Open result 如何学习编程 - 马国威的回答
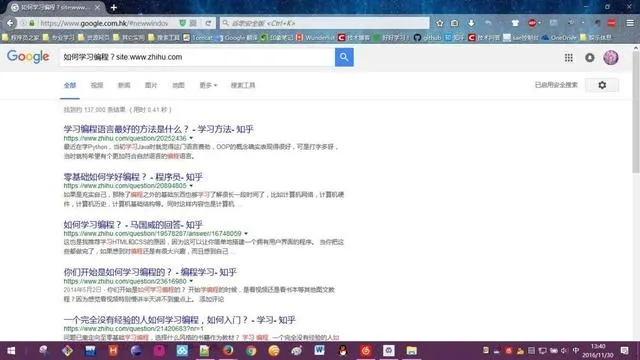 click(133, 224)
